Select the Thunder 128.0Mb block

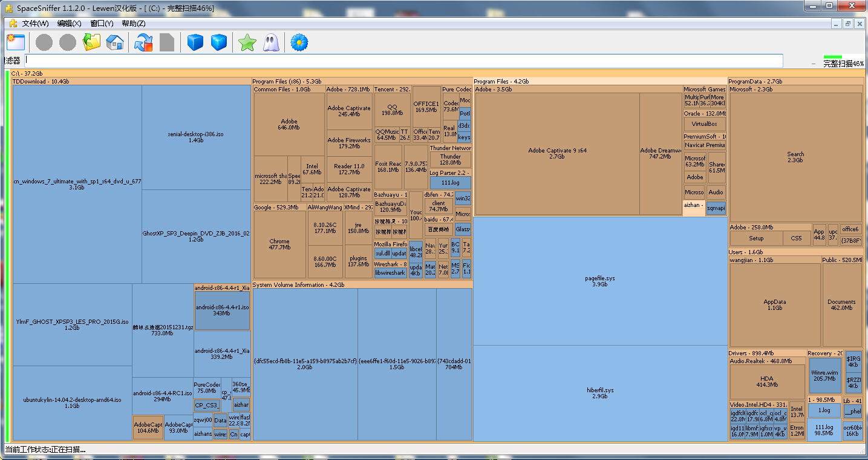pyautogui.click(x=450, y=159)
